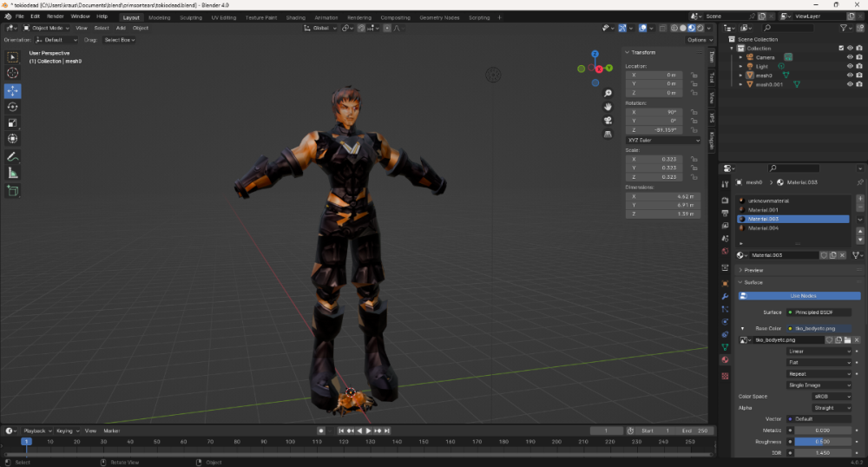The width and height of the screenshot is (868, 467).
Task: Click the Add Cube tool icon
Action: (13, 190)
